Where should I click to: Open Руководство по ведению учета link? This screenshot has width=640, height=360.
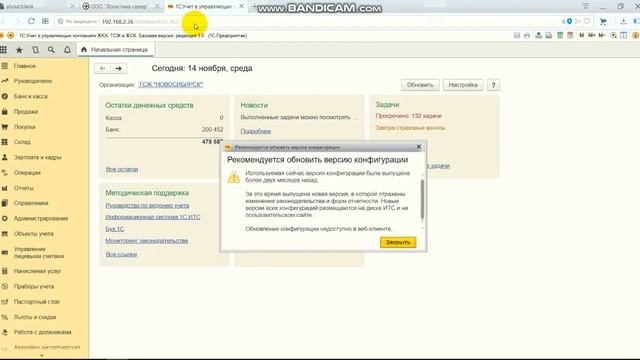pyautogui.click(x=147, y=205)
